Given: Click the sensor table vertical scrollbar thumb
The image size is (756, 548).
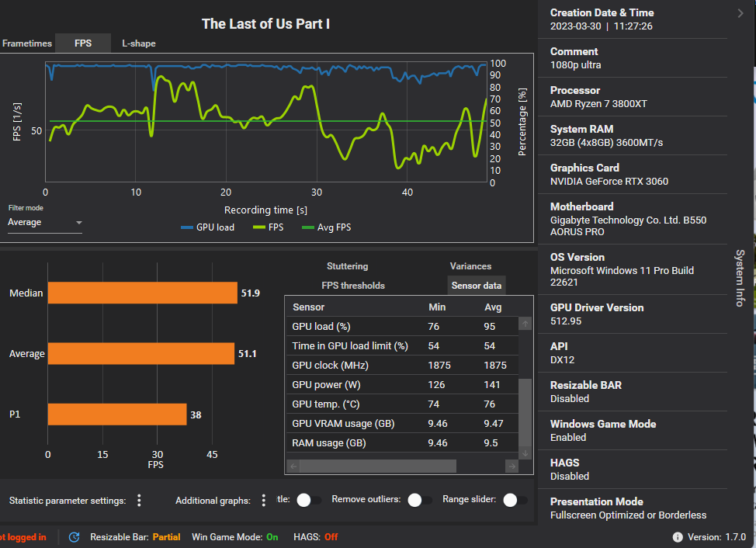Looking at the screenshot, I should coord(525,413).
